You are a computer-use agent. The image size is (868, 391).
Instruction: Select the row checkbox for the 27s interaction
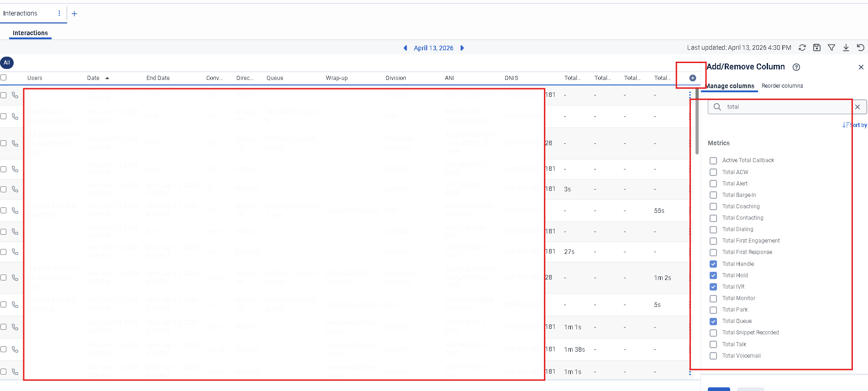click(4, 252)
